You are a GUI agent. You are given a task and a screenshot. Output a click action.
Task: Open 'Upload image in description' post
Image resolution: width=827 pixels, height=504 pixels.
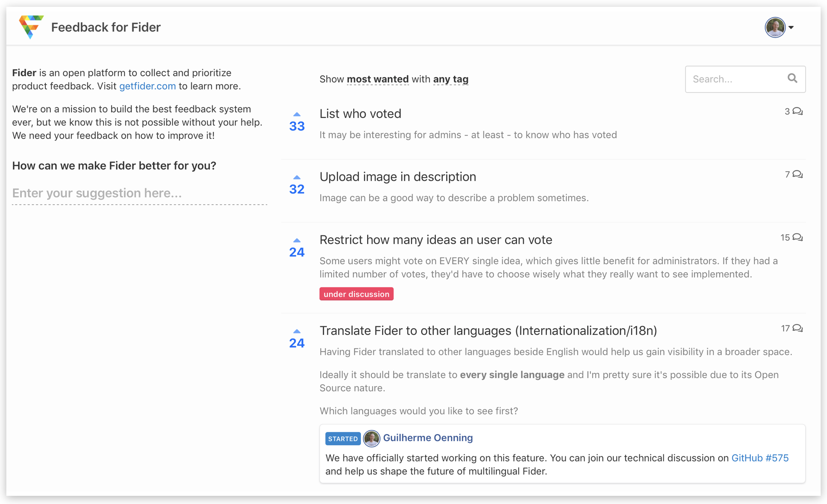[x=398, y=177]
